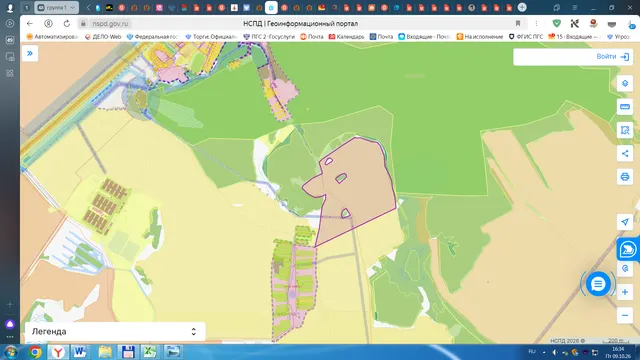Expand the left sidebar panel with double chevron

tap(30, 53)
